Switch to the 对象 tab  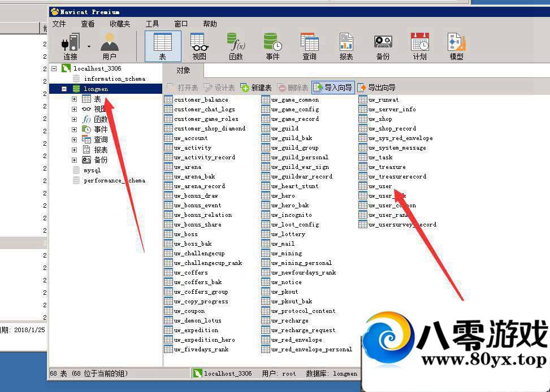[183, 71]
